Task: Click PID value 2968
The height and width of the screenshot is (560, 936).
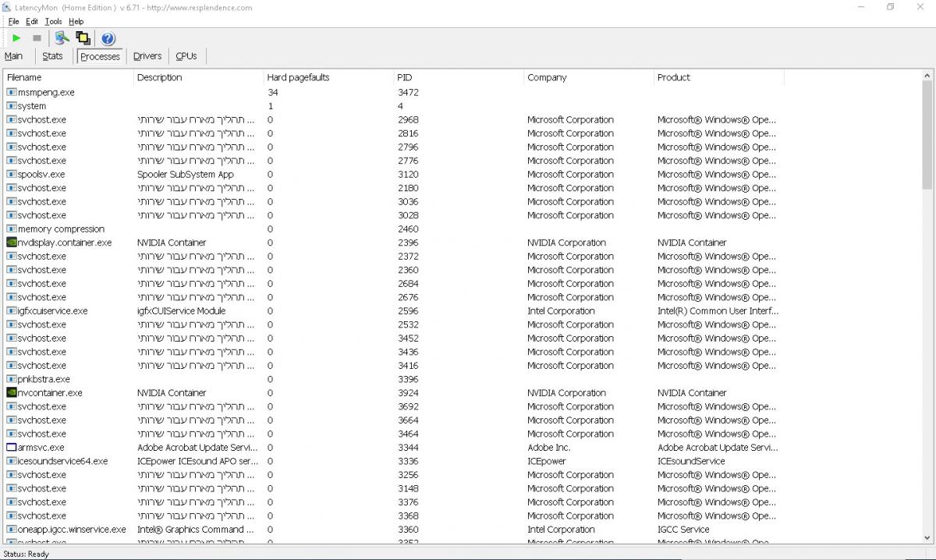Action: pos(408,119)
